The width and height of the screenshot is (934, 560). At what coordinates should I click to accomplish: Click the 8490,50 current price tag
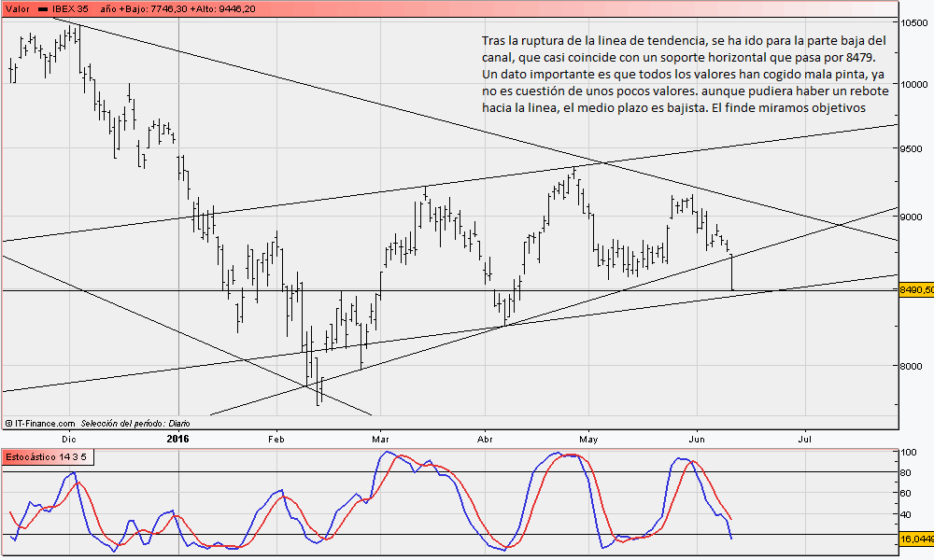pyautogui.click(x=915, y=290)
